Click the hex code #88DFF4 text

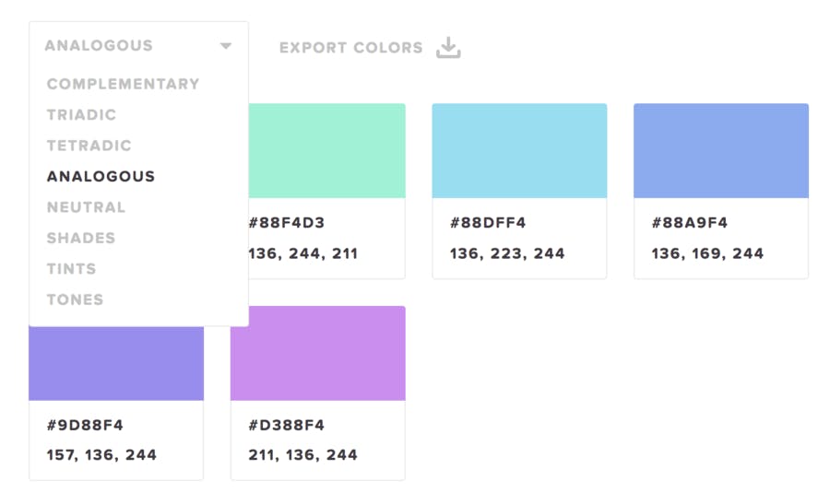click(x=488, y=223)
